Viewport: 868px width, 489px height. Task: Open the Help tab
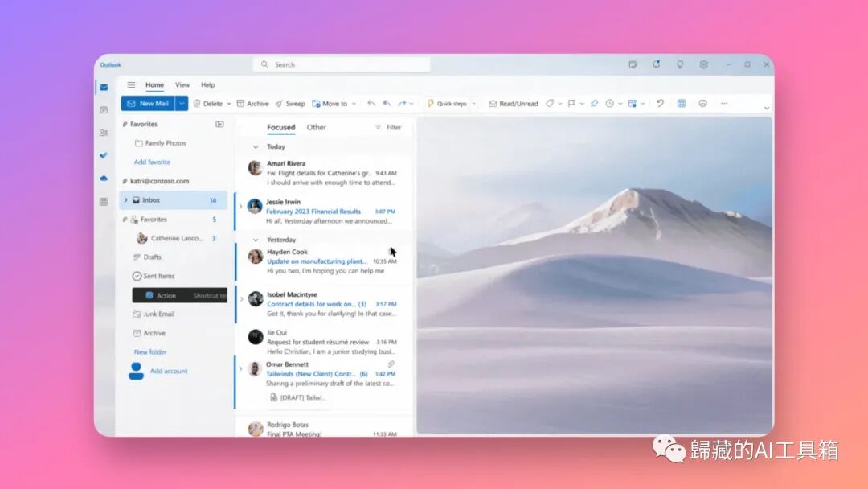click(207, 84)
